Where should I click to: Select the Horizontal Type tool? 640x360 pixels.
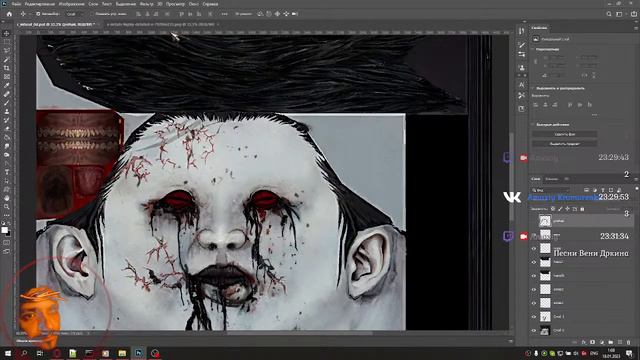pos(7,172)
